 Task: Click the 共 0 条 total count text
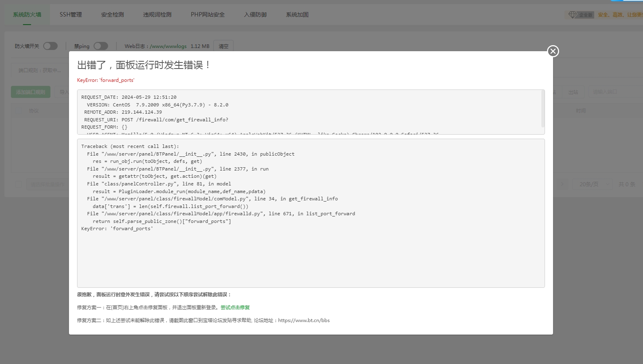pos(627,184)
